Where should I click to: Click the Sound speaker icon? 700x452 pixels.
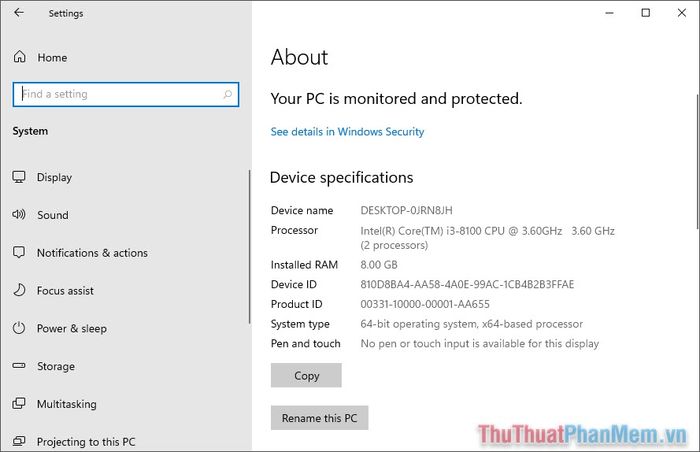coord(19,214)
